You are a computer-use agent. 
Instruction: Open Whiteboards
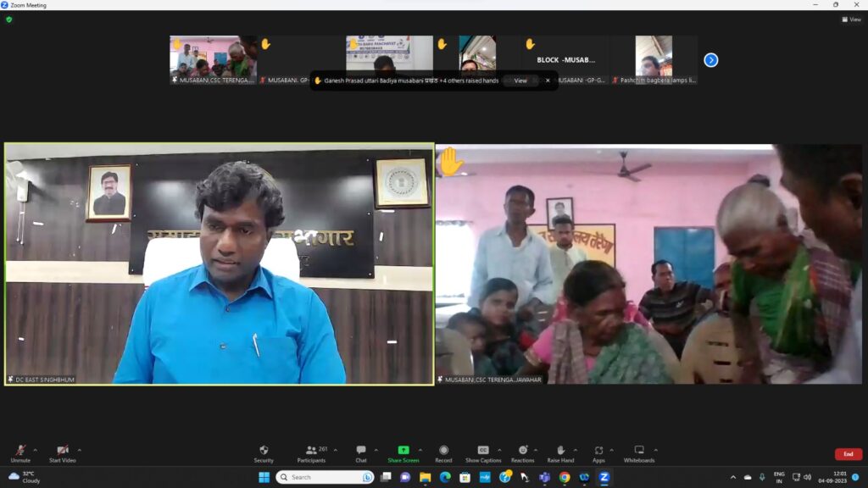[639, 453]
